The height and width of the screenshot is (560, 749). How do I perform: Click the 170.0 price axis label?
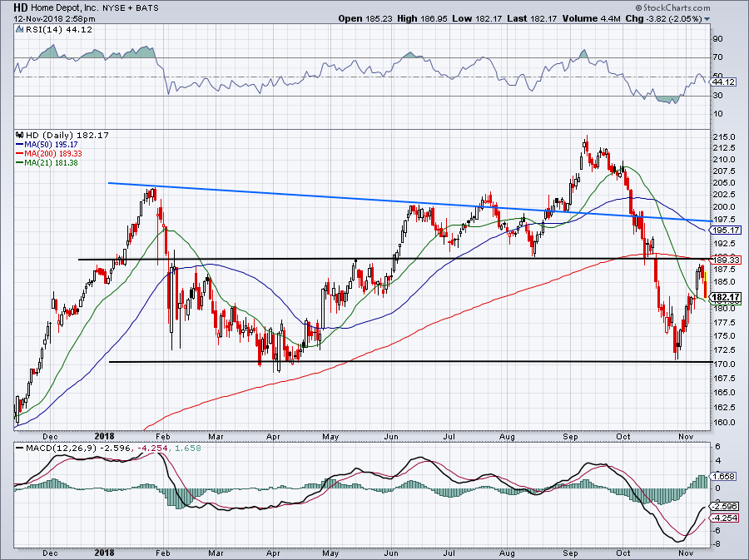tap(723, 364)
